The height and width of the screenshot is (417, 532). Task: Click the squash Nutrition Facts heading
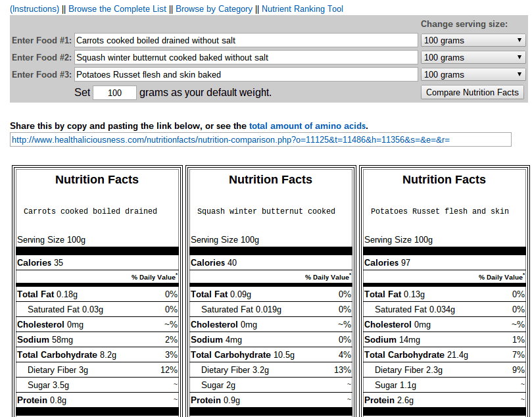click(270, 180)
